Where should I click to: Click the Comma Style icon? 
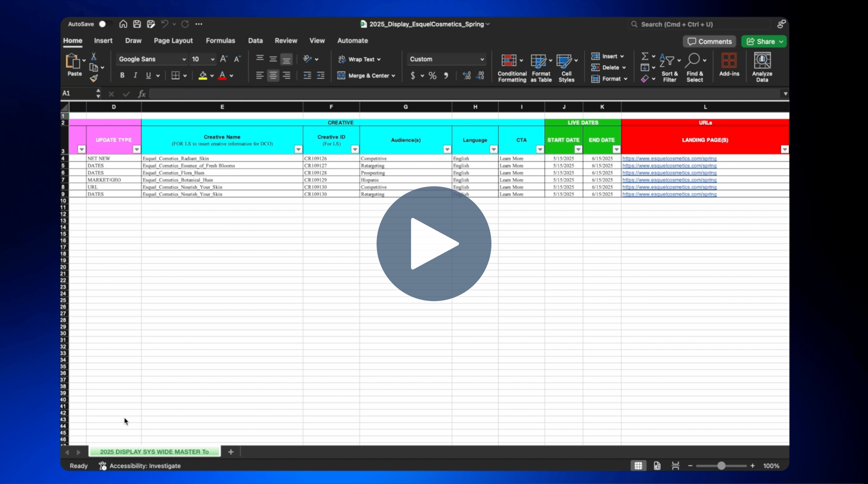pyautogui.click(x=446, y=76)
